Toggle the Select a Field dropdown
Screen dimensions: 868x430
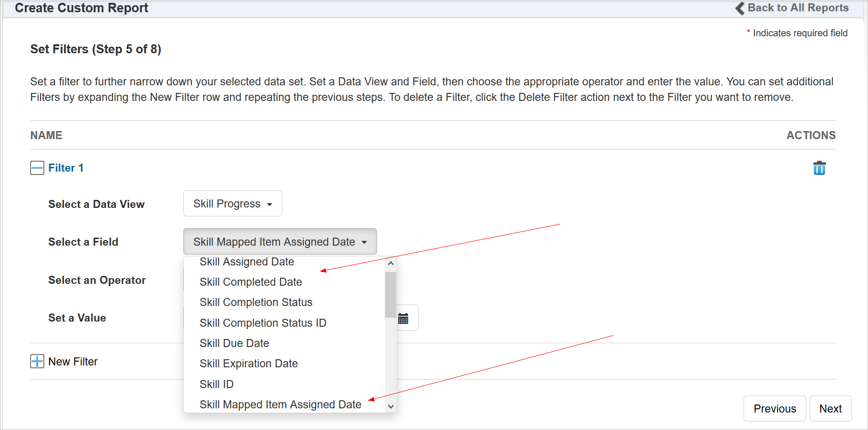click(279, 242)
